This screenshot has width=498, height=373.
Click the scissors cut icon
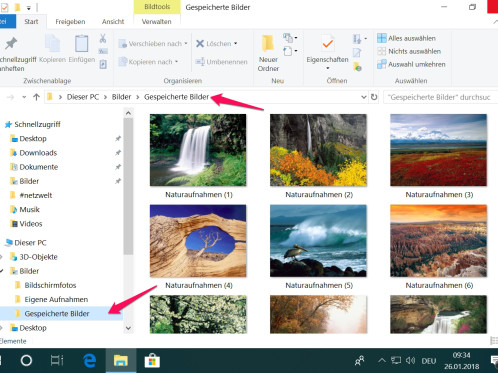click(103, 38)
